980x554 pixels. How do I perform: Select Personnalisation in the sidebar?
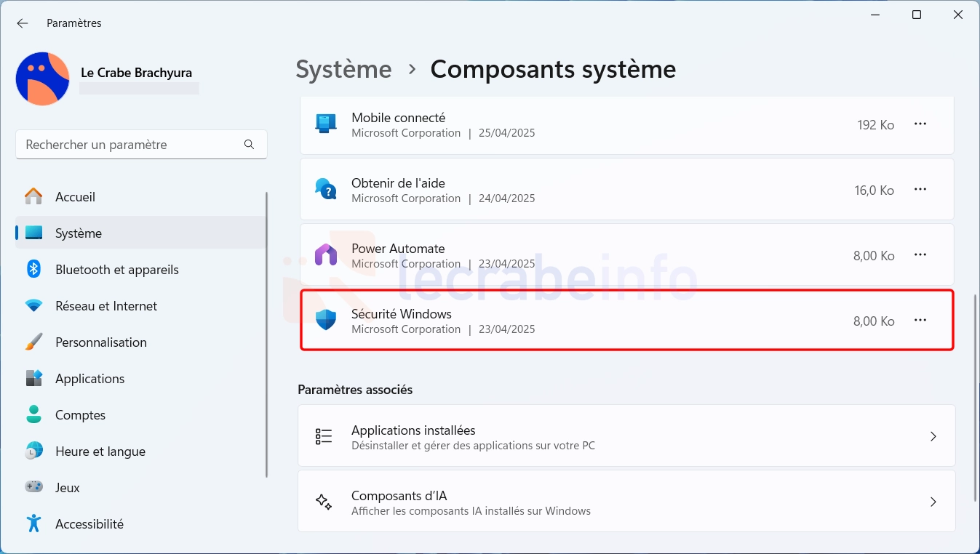pos(101,342)
